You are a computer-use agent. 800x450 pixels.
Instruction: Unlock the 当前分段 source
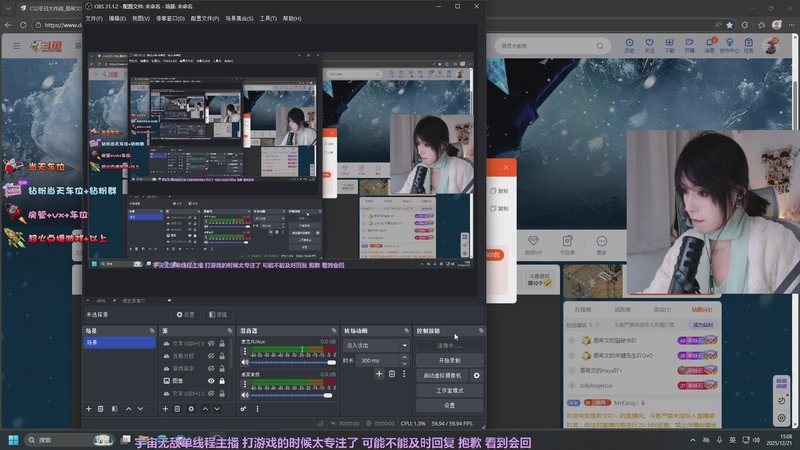tap(222, 356)
